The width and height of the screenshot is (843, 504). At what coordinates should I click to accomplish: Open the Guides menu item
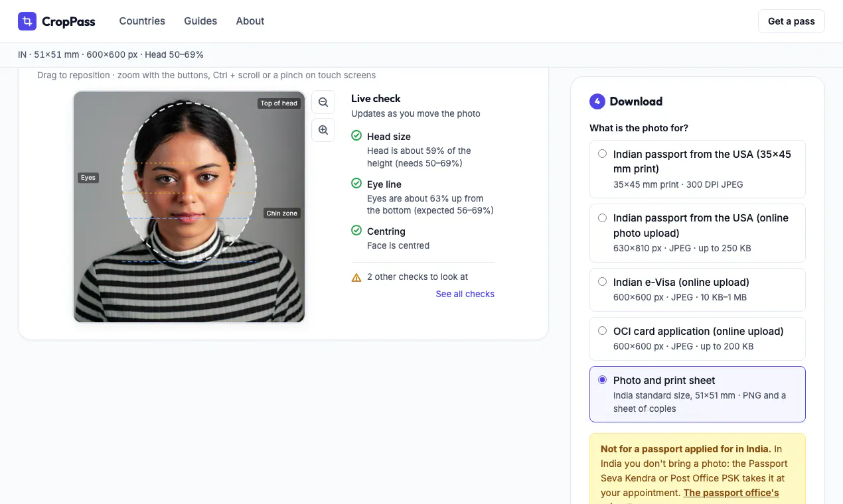click(x=200, y=21)
